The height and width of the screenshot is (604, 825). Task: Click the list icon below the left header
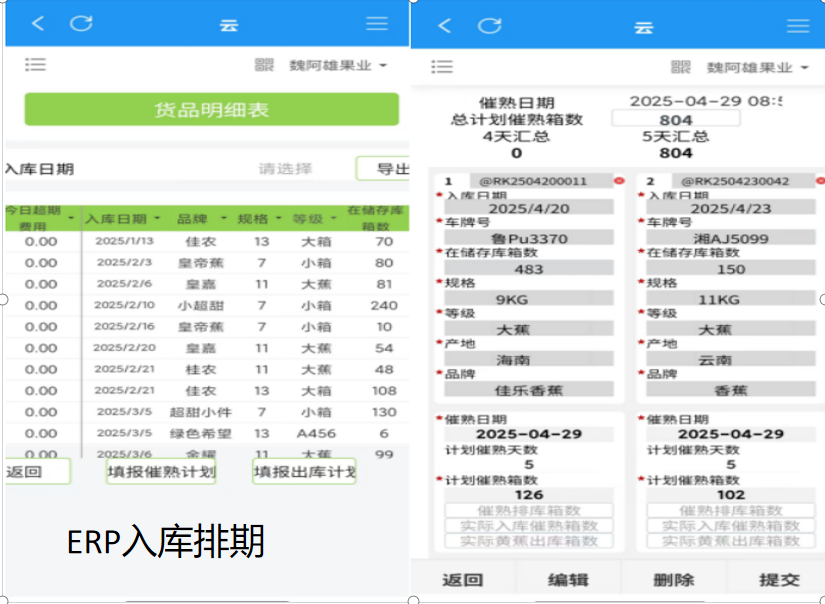click(36, 65)
